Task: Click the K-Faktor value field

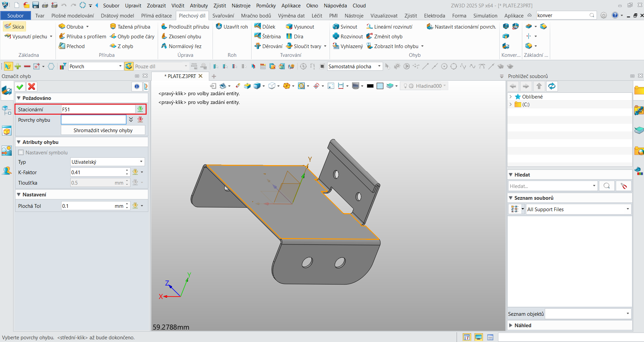Action: click(x=98, y=172)
